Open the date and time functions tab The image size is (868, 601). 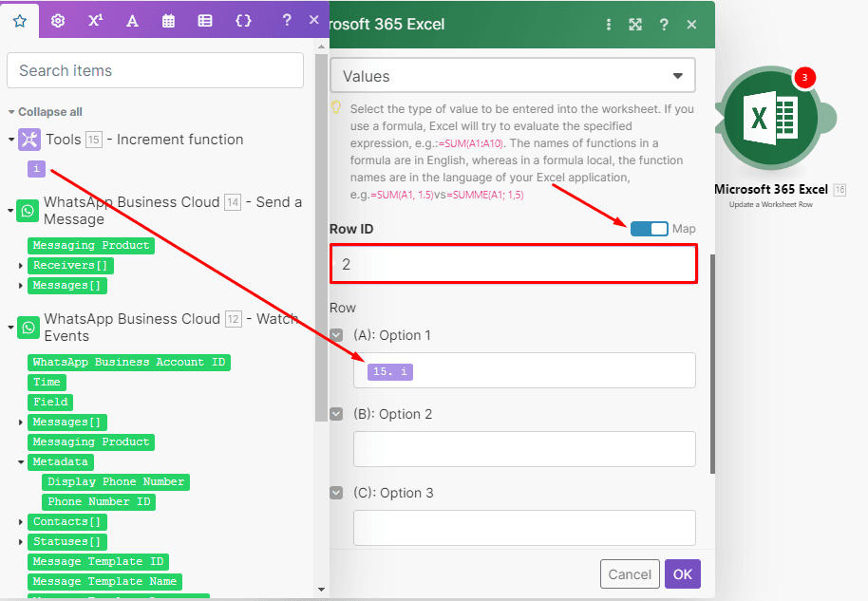tap(168, 20)
